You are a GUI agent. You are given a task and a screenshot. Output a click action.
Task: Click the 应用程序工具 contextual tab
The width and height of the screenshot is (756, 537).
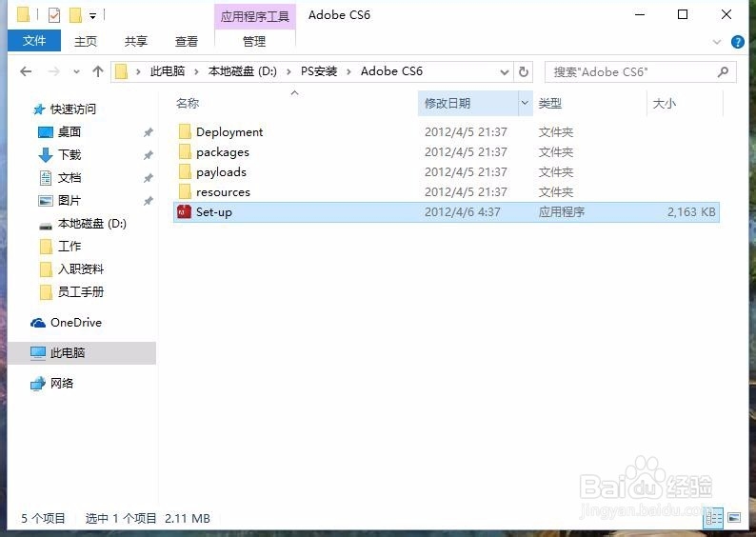pyautogui.click(x=254, y=17)
